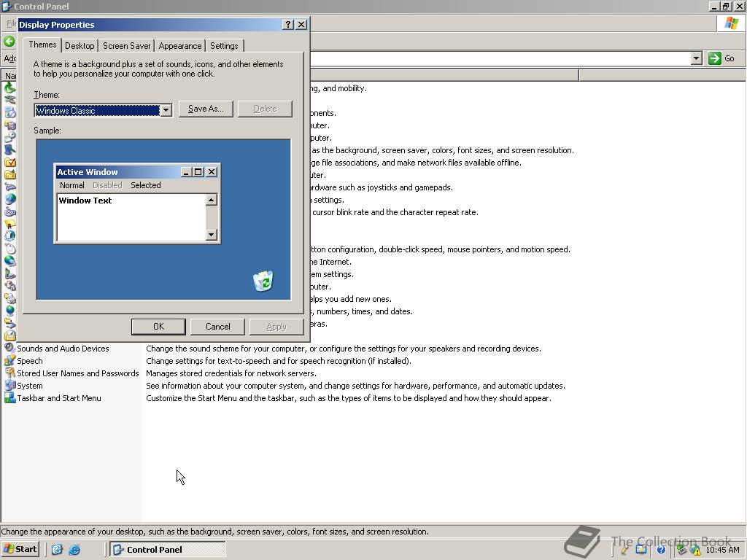This screenshot has width=747, height=560.
Task: Click the Apply button
Action: [x=276, y=327]
